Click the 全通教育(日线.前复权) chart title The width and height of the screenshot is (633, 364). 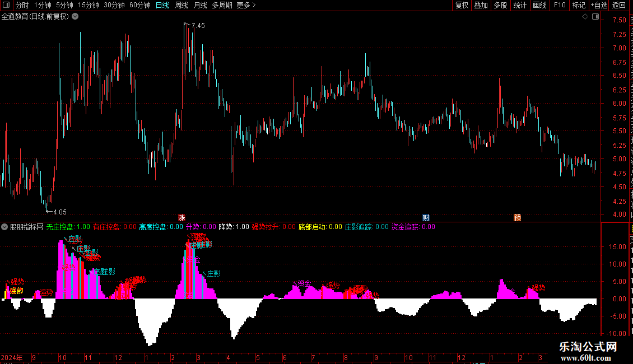coord(35,16)
